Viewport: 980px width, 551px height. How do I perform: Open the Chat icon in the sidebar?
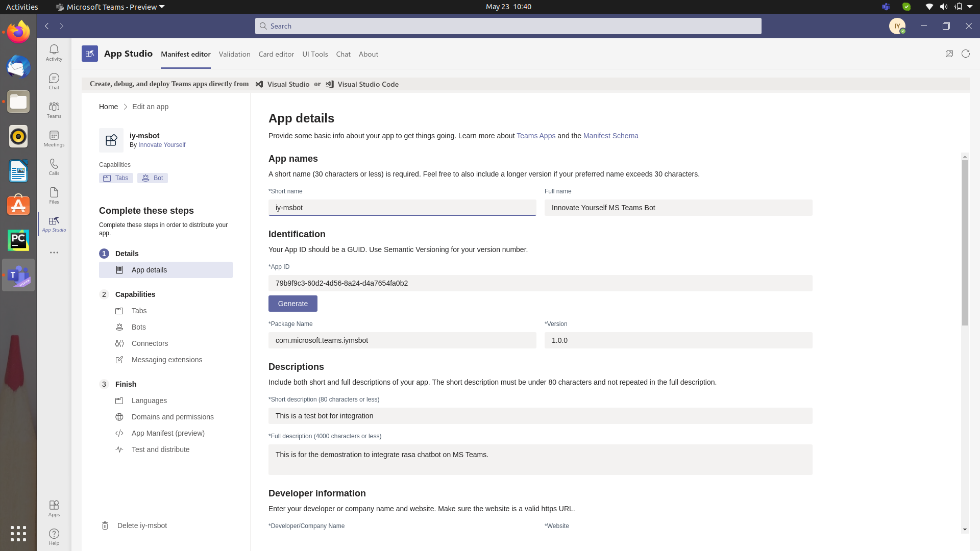pos(54,81)
